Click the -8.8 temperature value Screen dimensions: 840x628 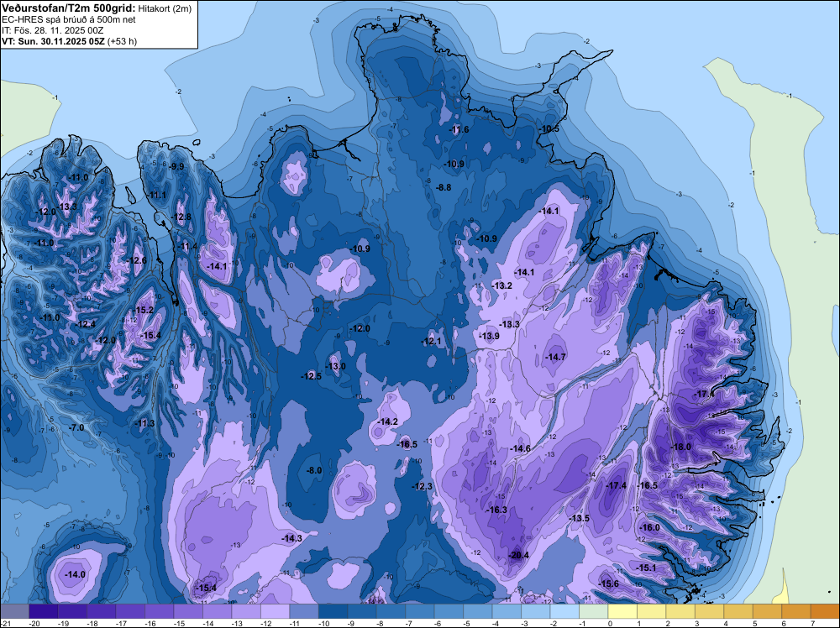pos(444,187)
